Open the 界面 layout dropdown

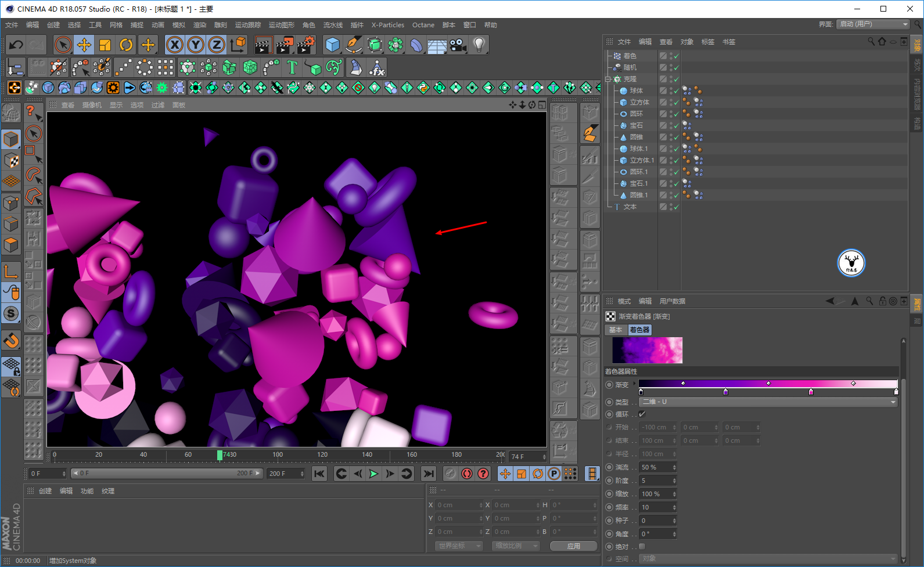[x=872, y=24]
